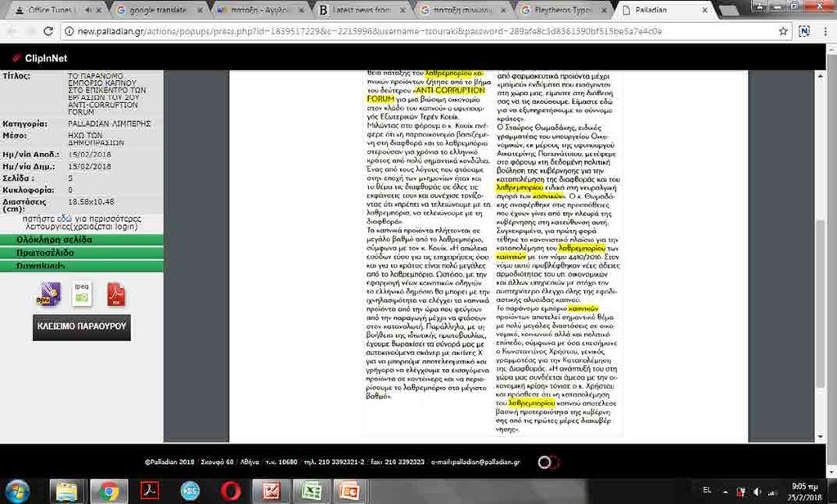Click the 'εδώ' link for more functions
This screenshot has width=837, height=504.
(x=64, y=218)
